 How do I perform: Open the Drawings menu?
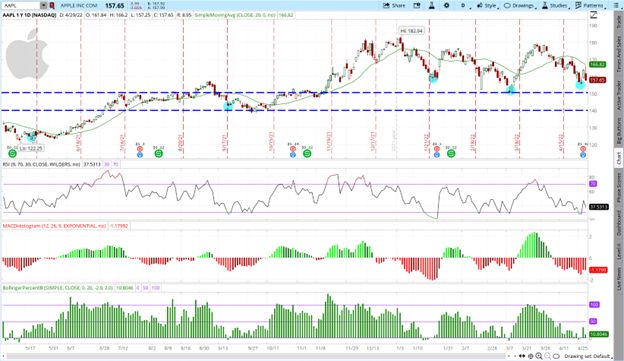[520, 6]
